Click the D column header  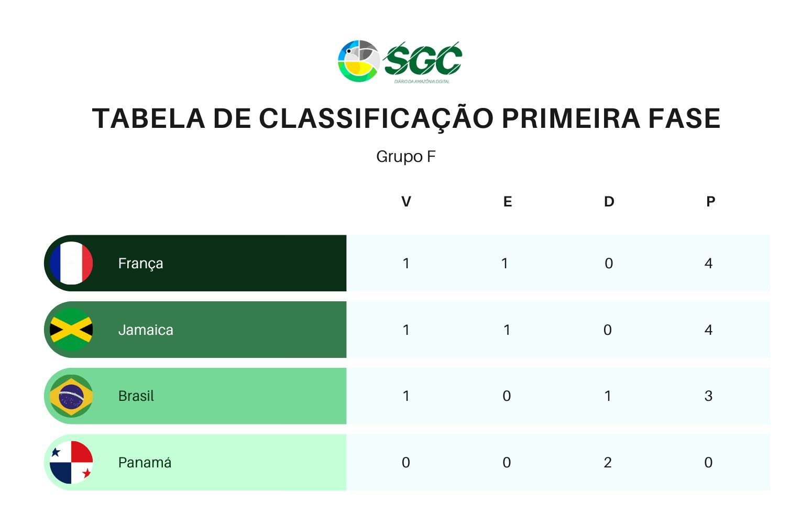(609, 202)
